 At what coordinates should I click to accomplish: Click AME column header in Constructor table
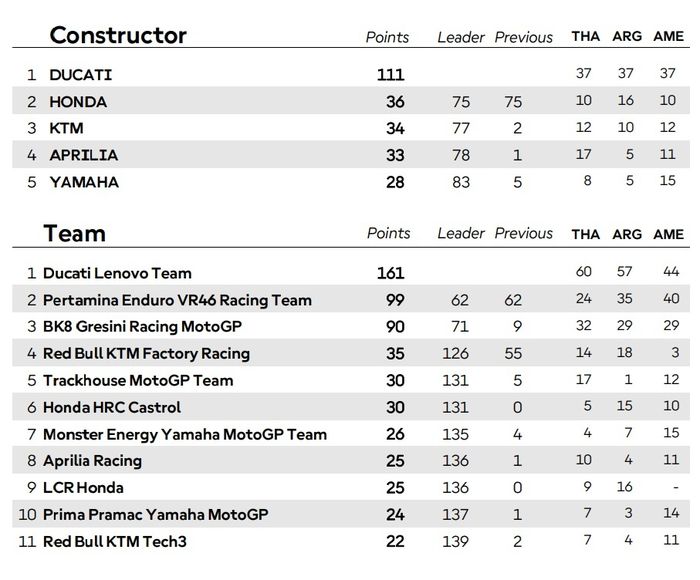tap(669, 37)
